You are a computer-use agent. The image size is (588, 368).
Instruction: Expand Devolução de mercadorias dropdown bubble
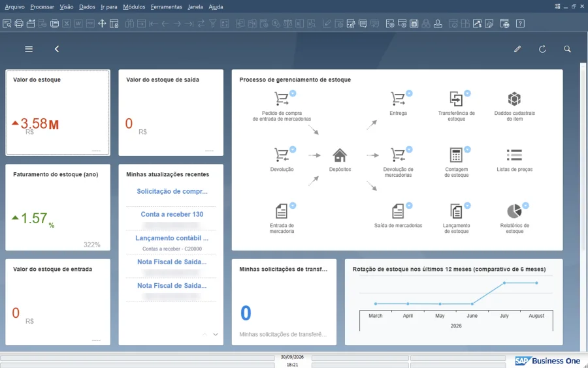(x=410, y=149)
